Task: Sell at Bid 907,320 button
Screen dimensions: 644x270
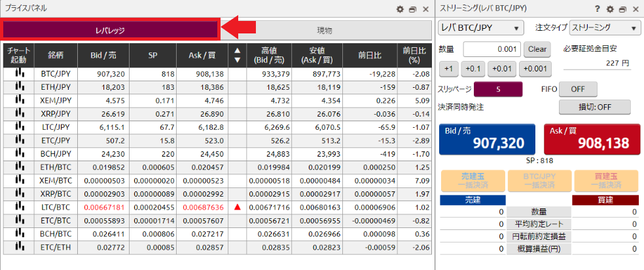Action: [x=487, y=139]
